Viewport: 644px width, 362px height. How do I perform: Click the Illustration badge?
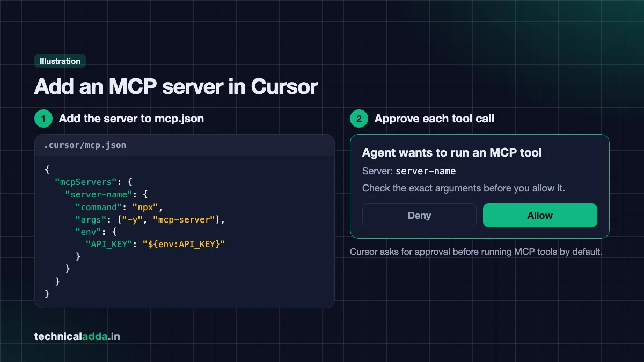[60, 61]
